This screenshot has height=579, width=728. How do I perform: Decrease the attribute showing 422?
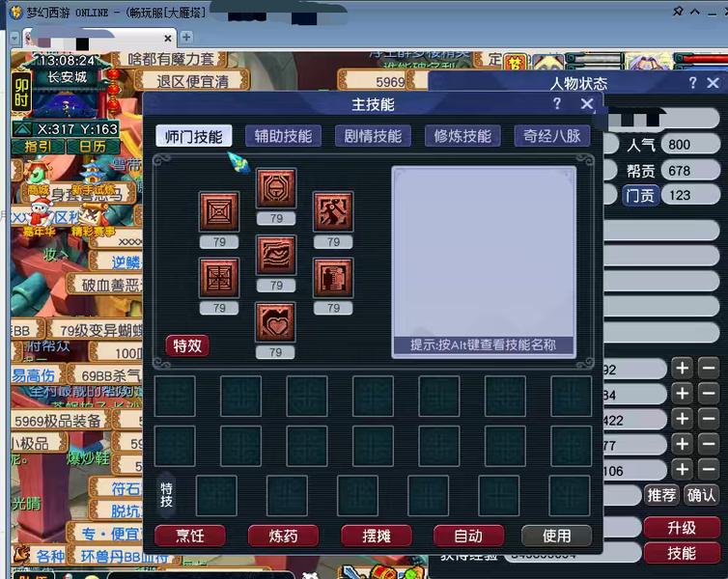(x=709, y=419)
